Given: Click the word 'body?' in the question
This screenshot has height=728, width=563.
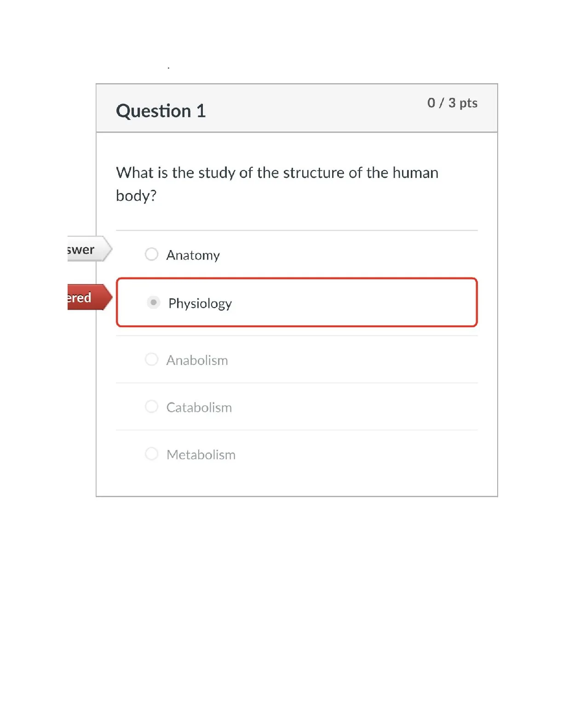Looking at the screenshot, I should [x=136, y=196].
